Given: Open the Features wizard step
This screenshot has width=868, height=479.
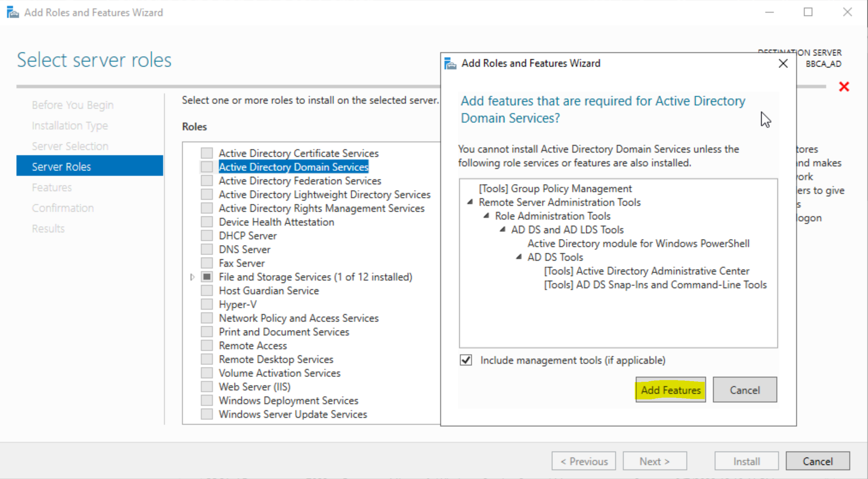Looking at the screenshot, I should (52, 187).
